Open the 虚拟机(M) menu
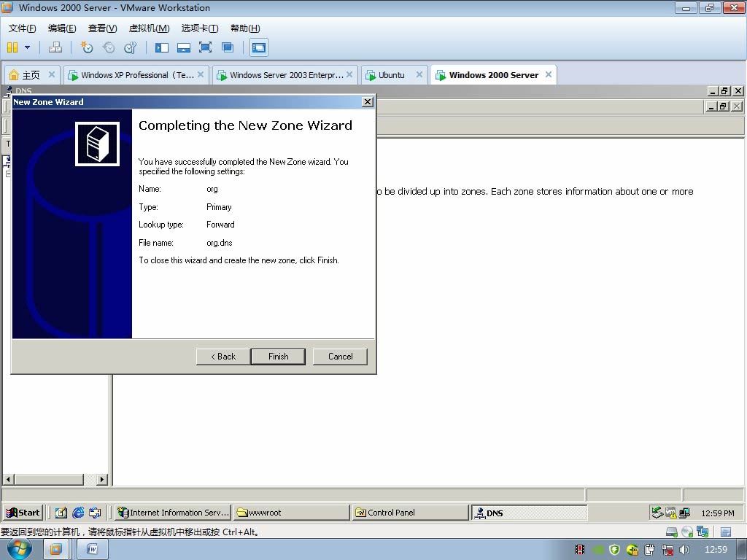 coord(149,28)
